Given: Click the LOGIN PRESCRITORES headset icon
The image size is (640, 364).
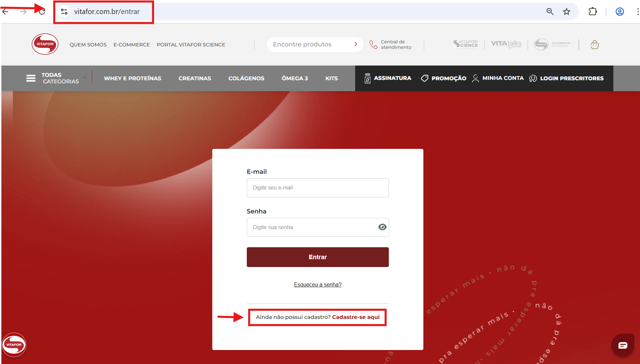Looking at the screenshot, I should point(533,78).
